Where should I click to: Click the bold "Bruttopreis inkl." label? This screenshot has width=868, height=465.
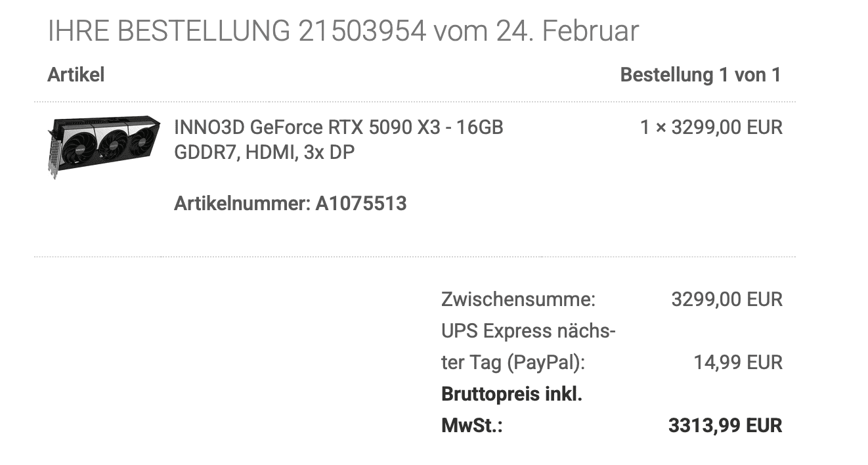pyautogui.click(x=511, y=394)
